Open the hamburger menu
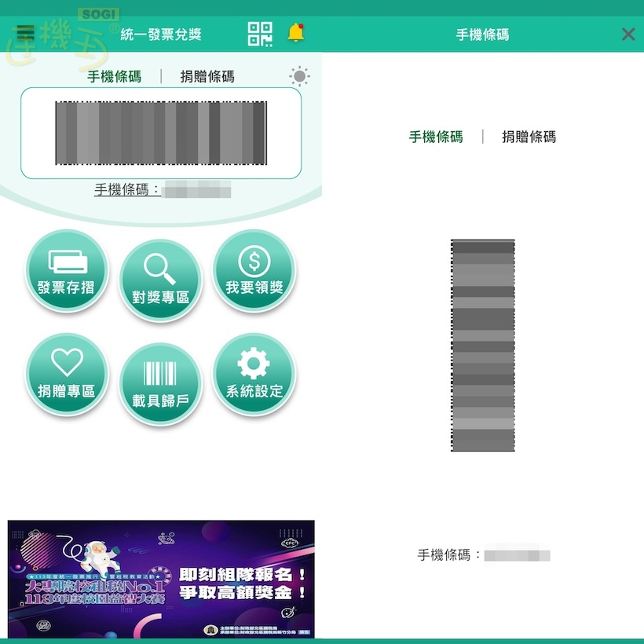This screenshot has height=644, width=644. point(24,33)
